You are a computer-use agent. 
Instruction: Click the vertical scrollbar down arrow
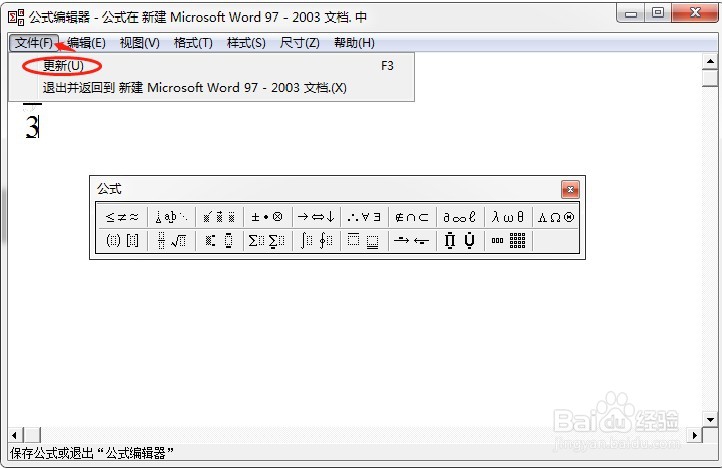(710, 419)
